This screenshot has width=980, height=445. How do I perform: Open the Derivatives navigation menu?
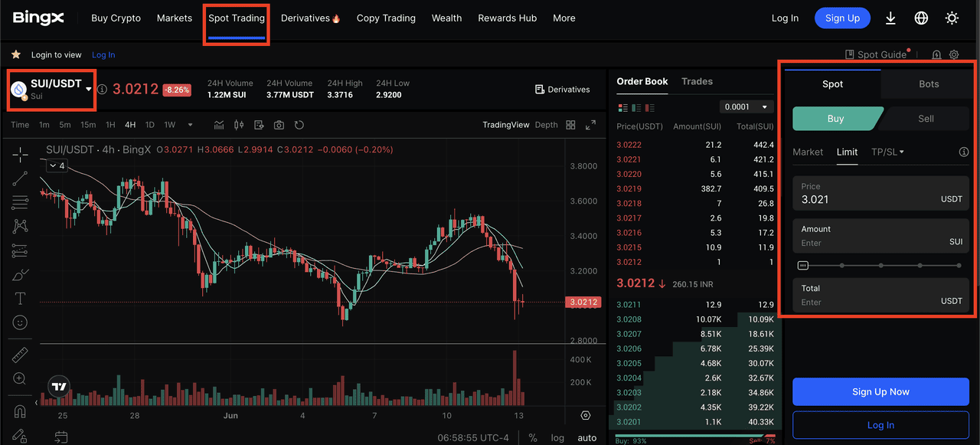pos(310,18)
